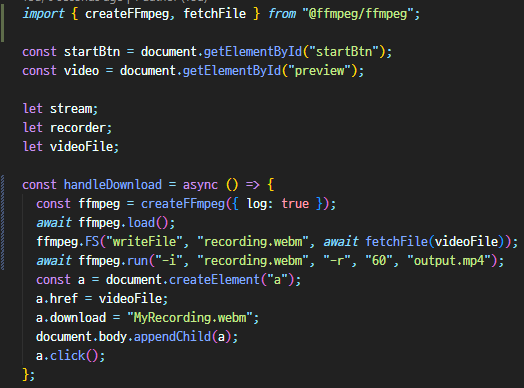This screenshot has width=524, height=388.
Task: Click getElementById on the startBtn line
Action: coord(252,52)
